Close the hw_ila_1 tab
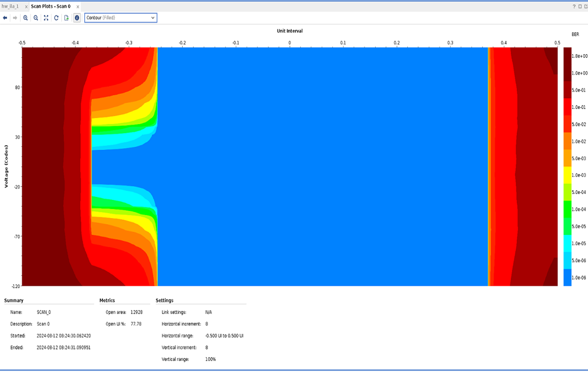The height and width of the screenshot is (372, 588). 26,6
